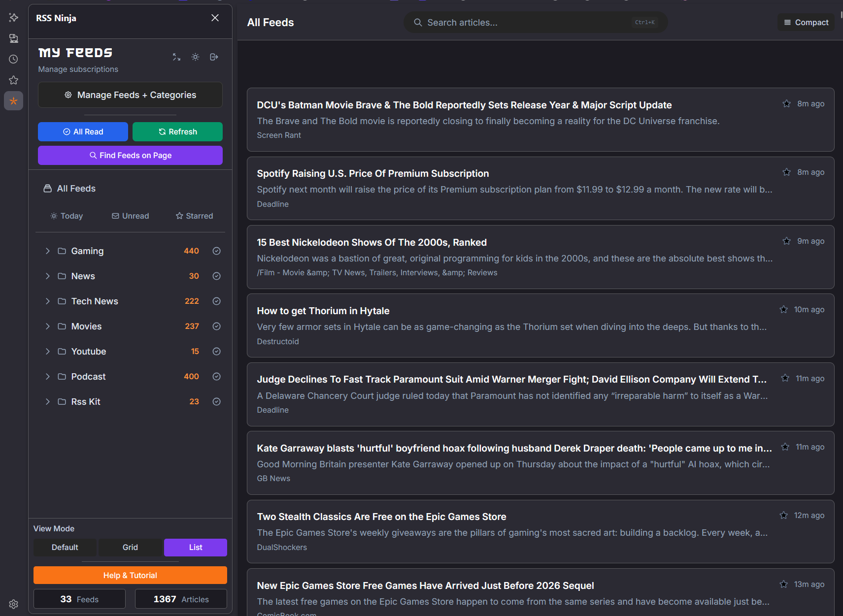
Task: Mark the Gaming category as read
Action: 216,251
